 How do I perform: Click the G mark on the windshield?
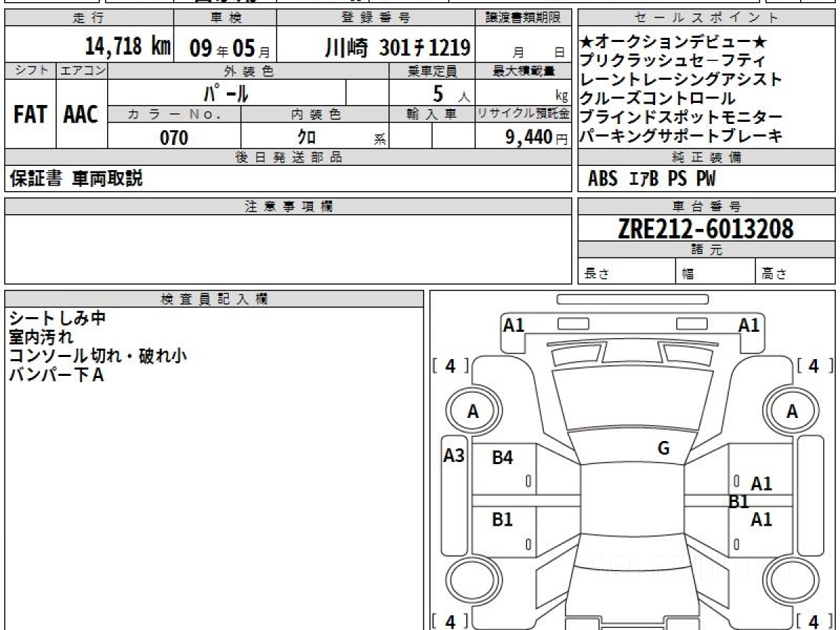664,449
